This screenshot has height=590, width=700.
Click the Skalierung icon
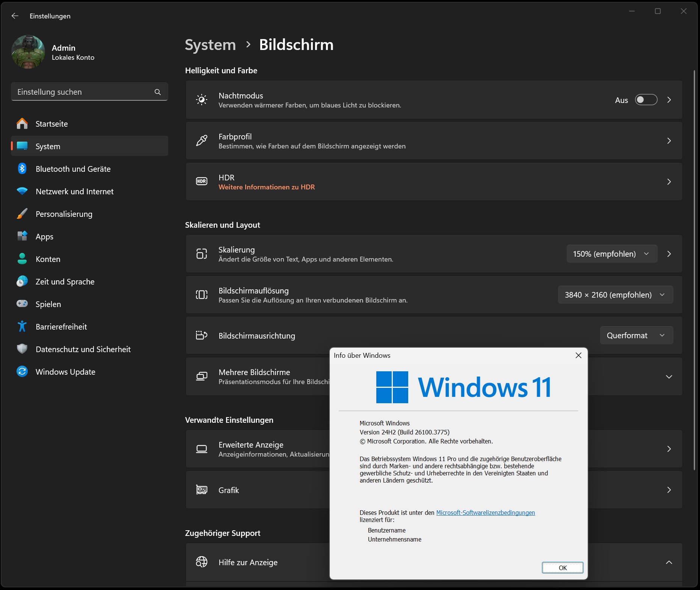[202, 254]
